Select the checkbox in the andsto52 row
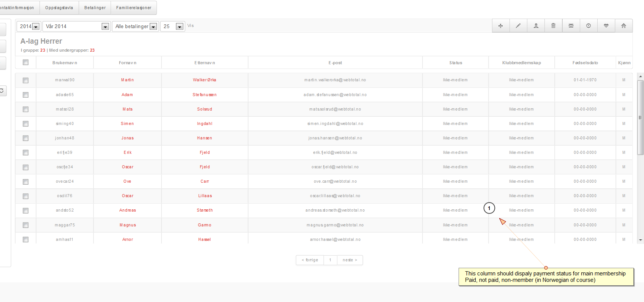Screen dimensions: 644x302 click(x=25, y=210)
